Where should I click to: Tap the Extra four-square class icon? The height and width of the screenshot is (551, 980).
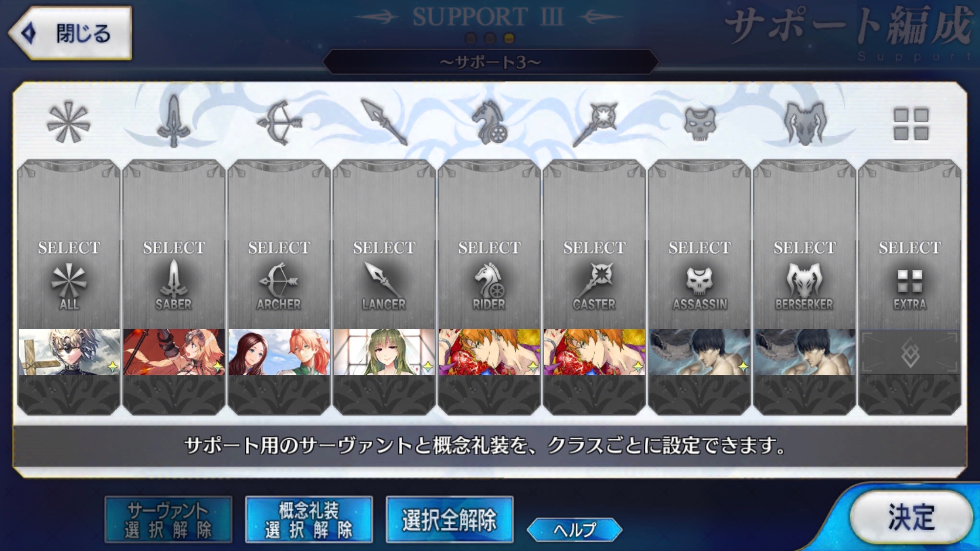[911, 124]
